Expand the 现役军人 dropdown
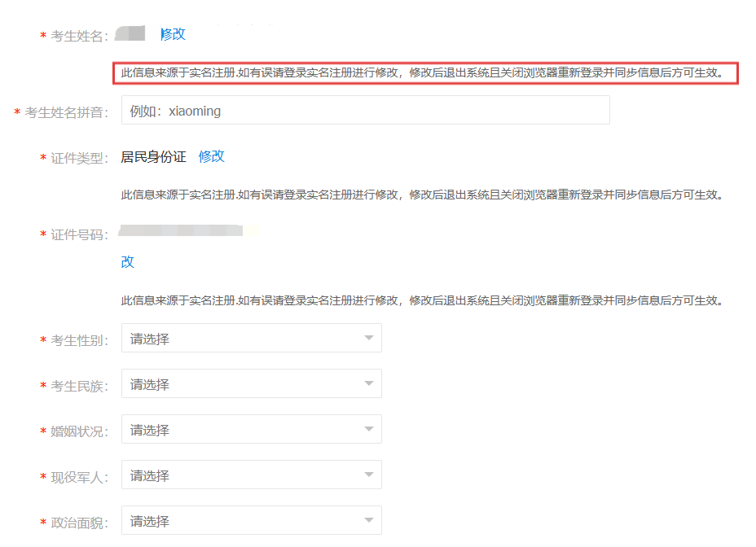The height and width of the screenshot is (547, 756). click(252, 475)
